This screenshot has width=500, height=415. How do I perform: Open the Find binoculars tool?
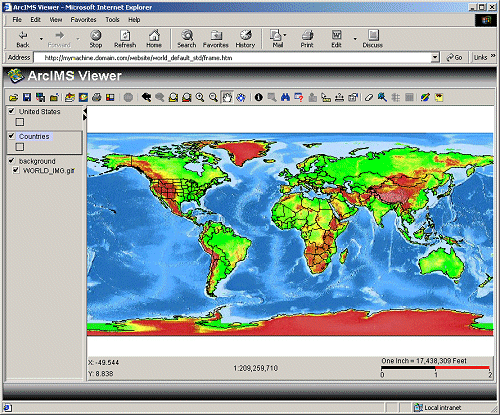[x=285, y=98]
